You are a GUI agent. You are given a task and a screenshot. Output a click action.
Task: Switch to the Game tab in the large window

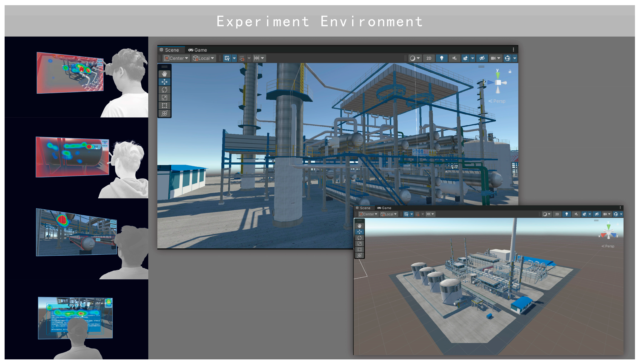tap(197, 50)
